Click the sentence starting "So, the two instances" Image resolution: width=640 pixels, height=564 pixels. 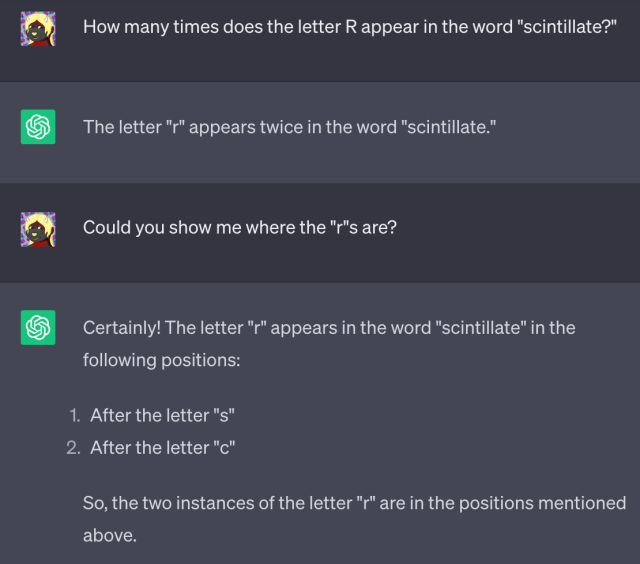pos(354,503)
